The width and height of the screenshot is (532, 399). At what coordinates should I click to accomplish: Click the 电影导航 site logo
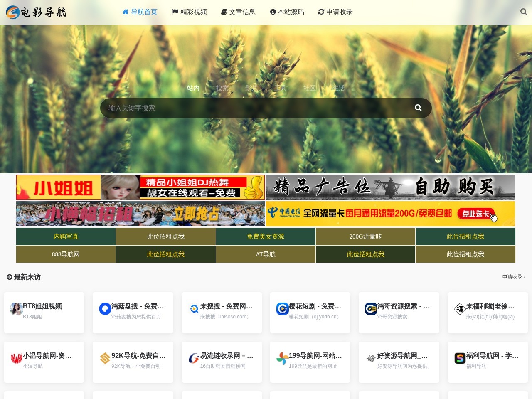pyautogui.click(x=37, y=12)
